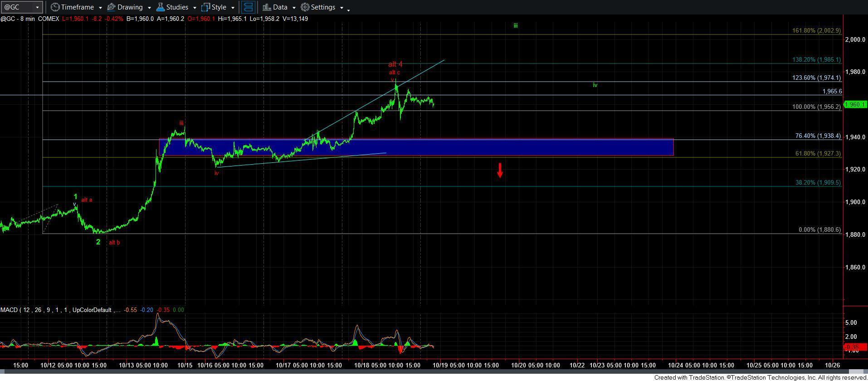Image resolution: width=868 pixels, height=381 pixels.
Task: Open the Drawing tools button
Action: (125, 7)
